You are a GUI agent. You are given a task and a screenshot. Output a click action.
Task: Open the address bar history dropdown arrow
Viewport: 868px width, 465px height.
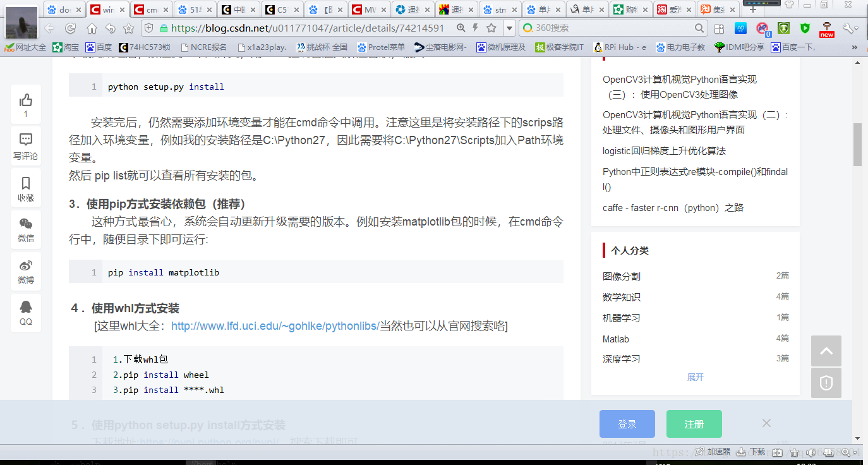coord(510,28)
